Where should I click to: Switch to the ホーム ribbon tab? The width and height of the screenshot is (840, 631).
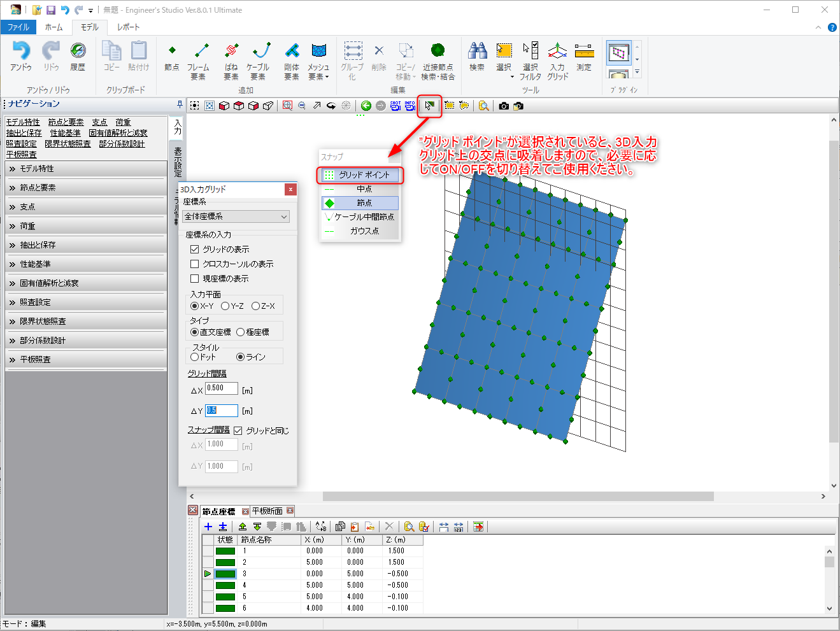tap(53, 27)
